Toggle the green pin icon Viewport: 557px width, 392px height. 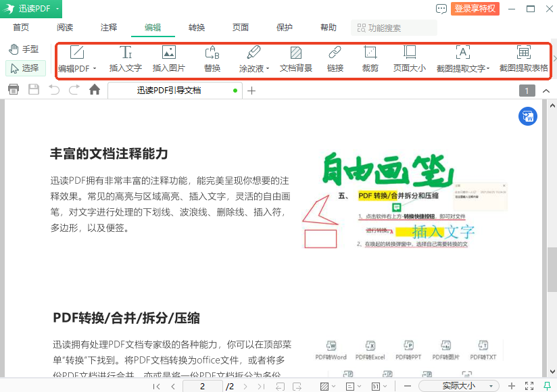pyautogui.click(x=547, y=387)
